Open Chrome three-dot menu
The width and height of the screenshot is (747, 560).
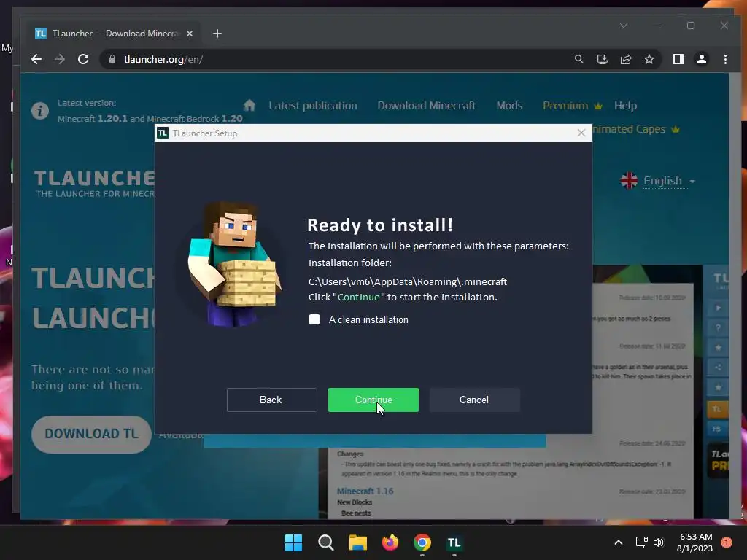tap(725, 59)
